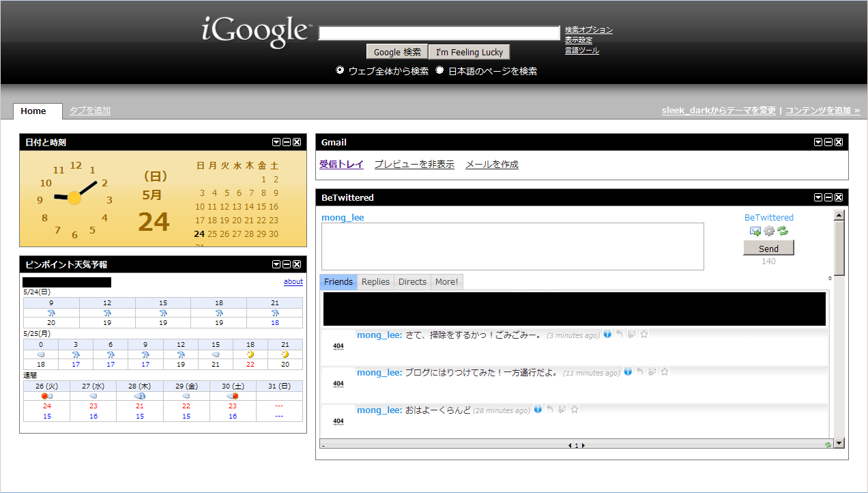Image resolution: width=868 pixels, height=493 pixels.
Task: Reply to the 11 minutes ago tweet
Action: pyautogui.click(x=639, y=371)
